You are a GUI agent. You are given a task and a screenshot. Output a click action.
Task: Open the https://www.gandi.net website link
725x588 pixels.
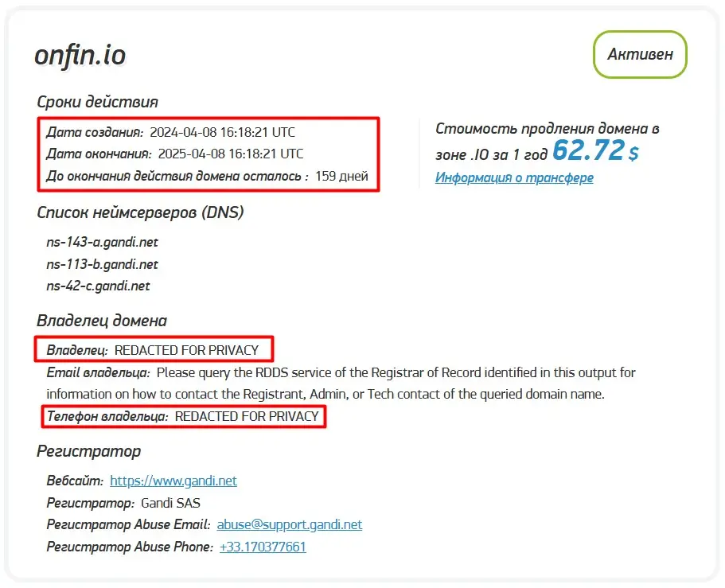coord(173,481)
